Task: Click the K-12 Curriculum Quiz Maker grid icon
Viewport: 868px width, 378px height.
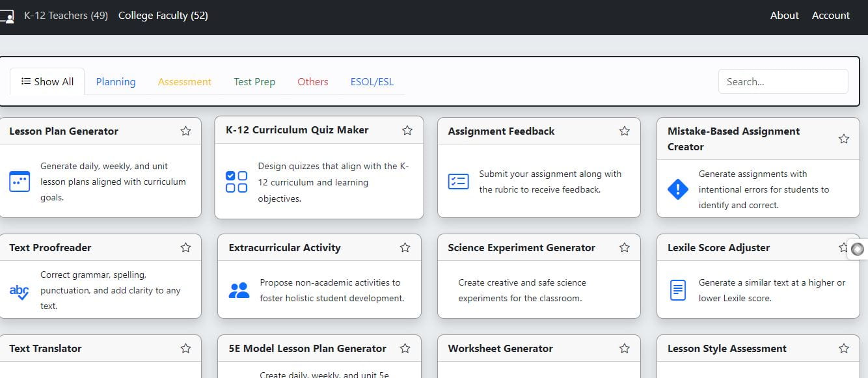Action: pyautogui.click(x=236, y=182)
